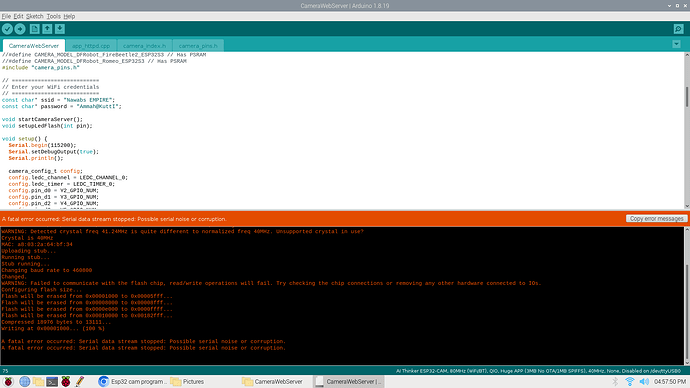Click the MAC address console line
This screenshot has height=388, width=690.
coord(37,244)
